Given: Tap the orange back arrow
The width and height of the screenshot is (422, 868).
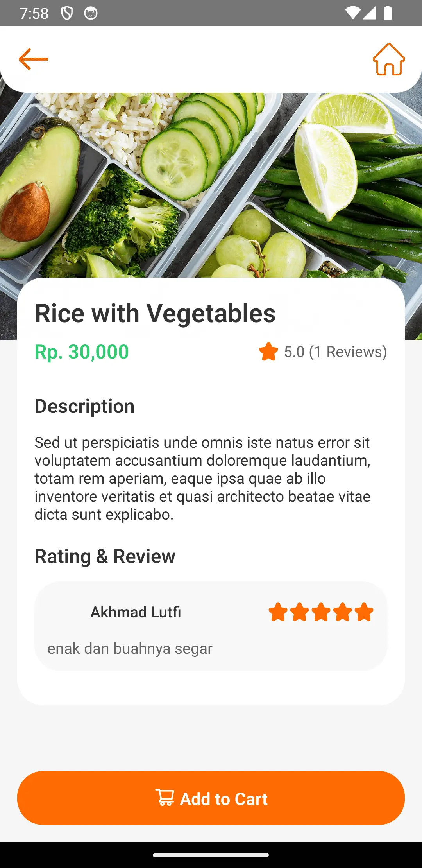Looking at the screenshot, I should tap(33, 59).
